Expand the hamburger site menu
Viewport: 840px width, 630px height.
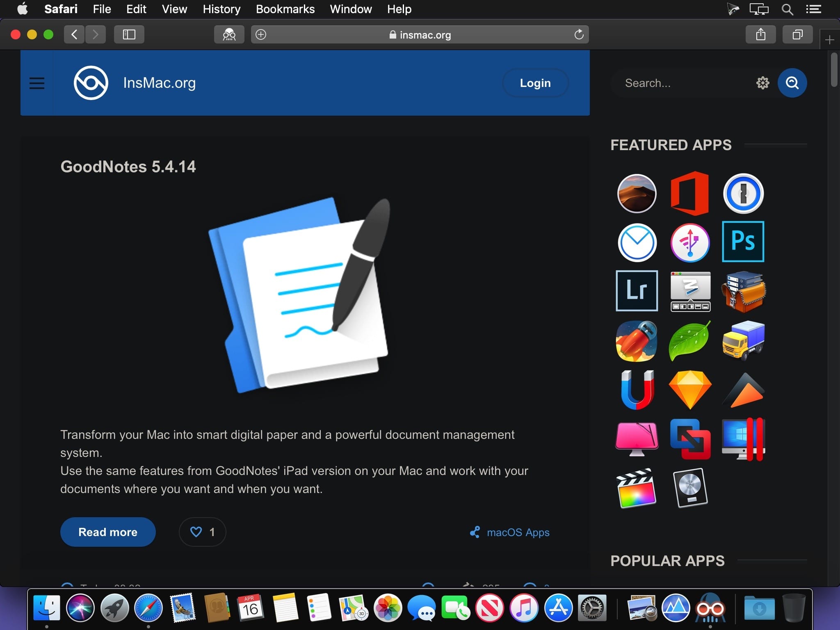click(x=37, y=83)
